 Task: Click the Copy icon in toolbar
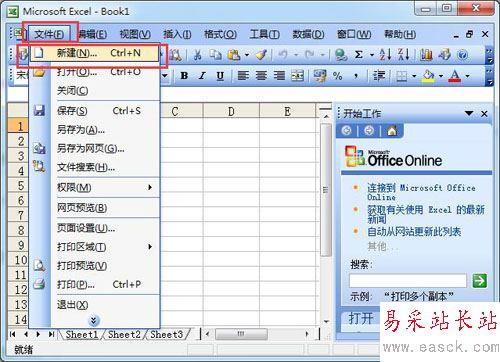pos(215,55)
